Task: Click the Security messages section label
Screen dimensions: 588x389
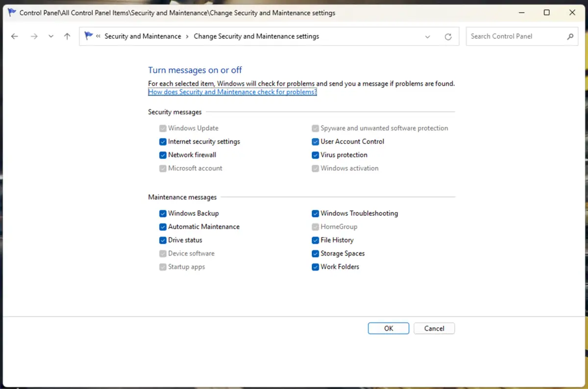Action: (175, 112)
